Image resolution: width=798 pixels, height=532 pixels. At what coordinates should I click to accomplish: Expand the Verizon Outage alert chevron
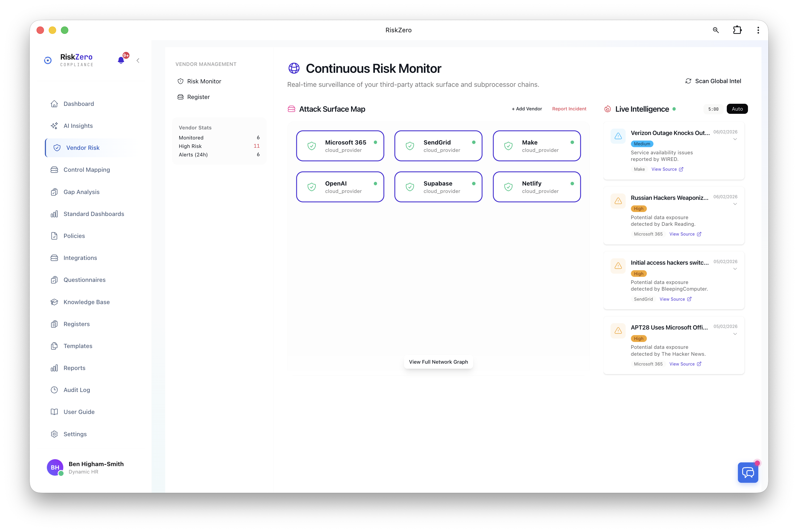coord(735,139)
